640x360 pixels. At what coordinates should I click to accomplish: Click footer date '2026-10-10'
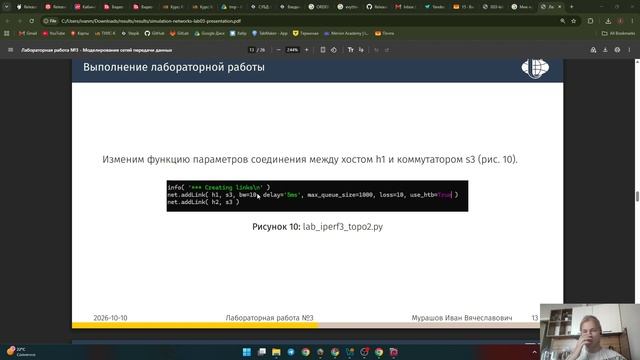tap(110, 318)
